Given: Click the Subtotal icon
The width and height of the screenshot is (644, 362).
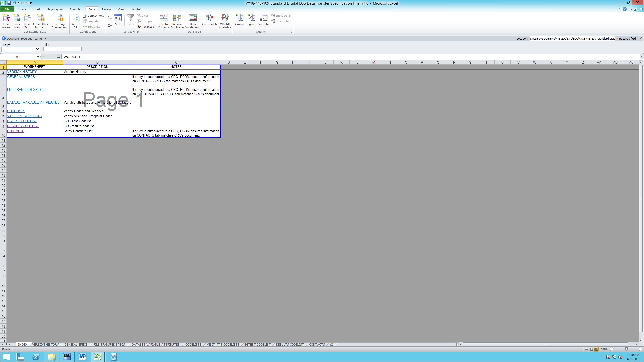Looking at the screenshot, I should [263, 18].
